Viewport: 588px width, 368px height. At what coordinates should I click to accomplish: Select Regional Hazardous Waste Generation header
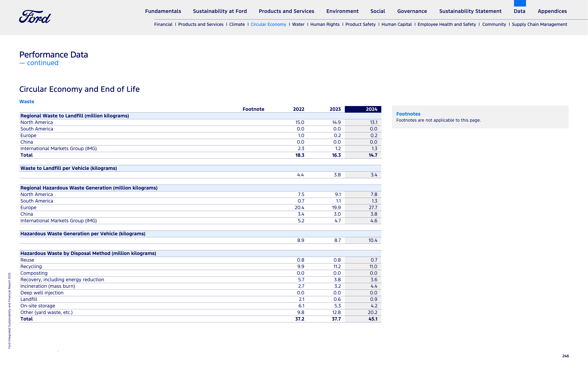(200, 188)
